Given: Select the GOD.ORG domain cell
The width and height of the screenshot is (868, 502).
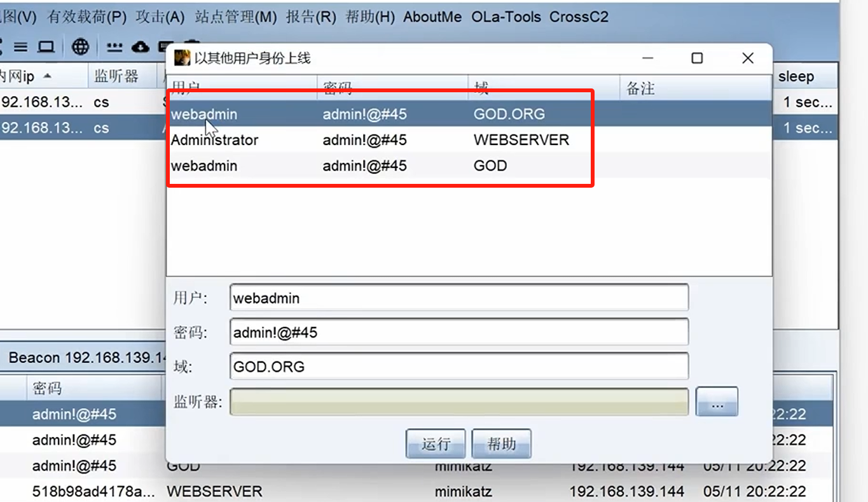Looking at the screenshot, I should pyautogui.click(x=509, y=115).
